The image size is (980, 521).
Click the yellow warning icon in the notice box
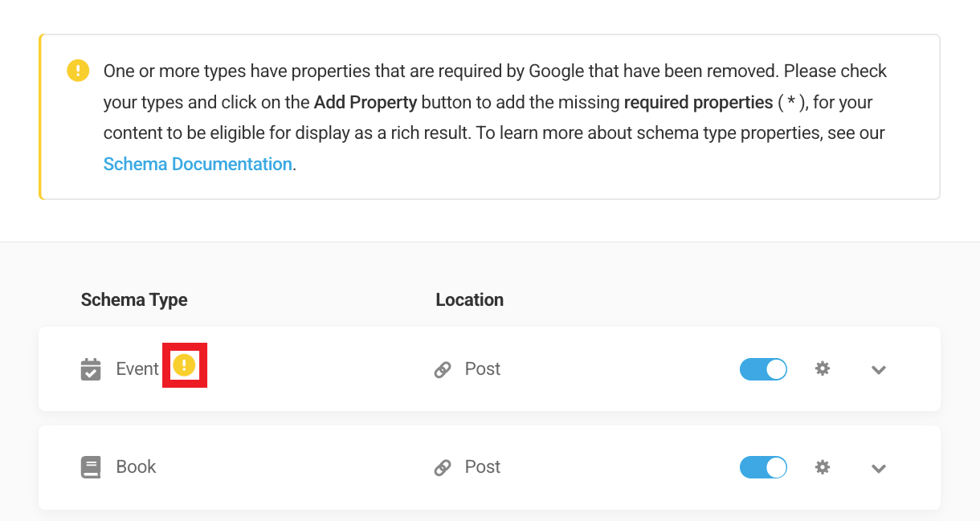pyautogui.click(x=78, y=71)
